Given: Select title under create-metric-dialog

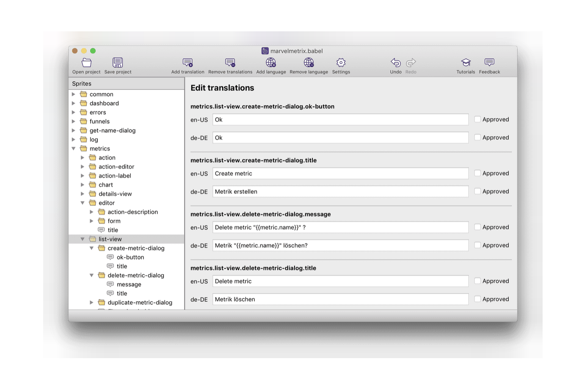Looking at the screenshot, I should 127,266.
